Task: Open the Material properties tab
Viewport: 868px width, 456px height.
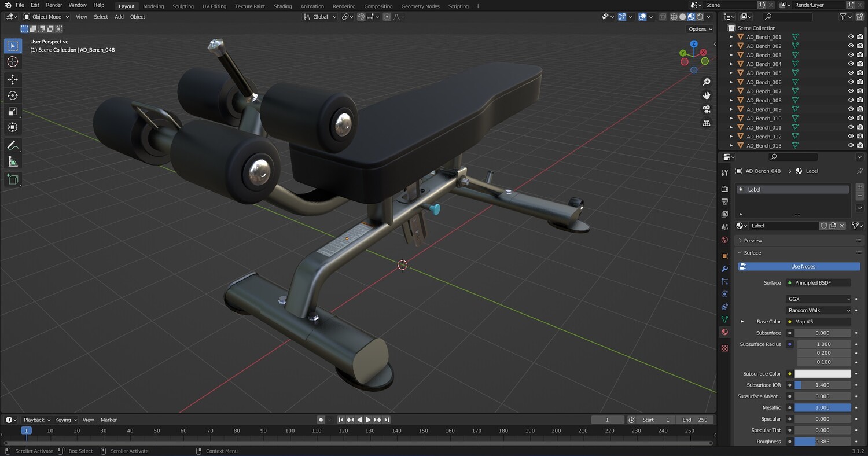Action: 724,332
